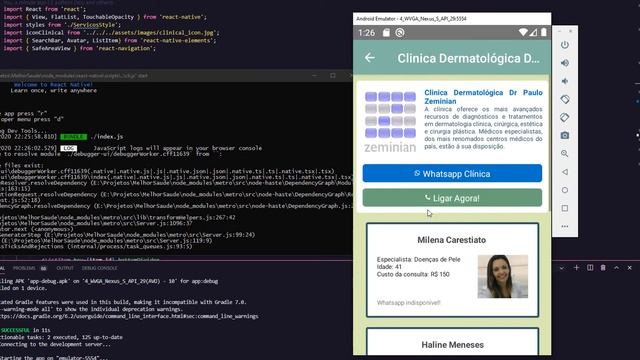Close the VS Code terminal panel
This screenshot has width=640, height=360.
click(x=629, y=268)
